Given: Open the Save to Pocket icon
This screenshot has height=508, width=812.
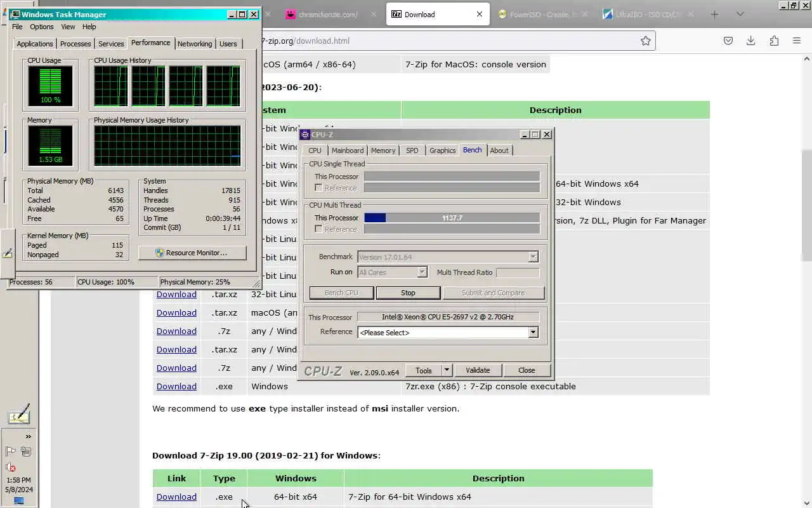Looking at the screenshot, I should click(728, 41).
